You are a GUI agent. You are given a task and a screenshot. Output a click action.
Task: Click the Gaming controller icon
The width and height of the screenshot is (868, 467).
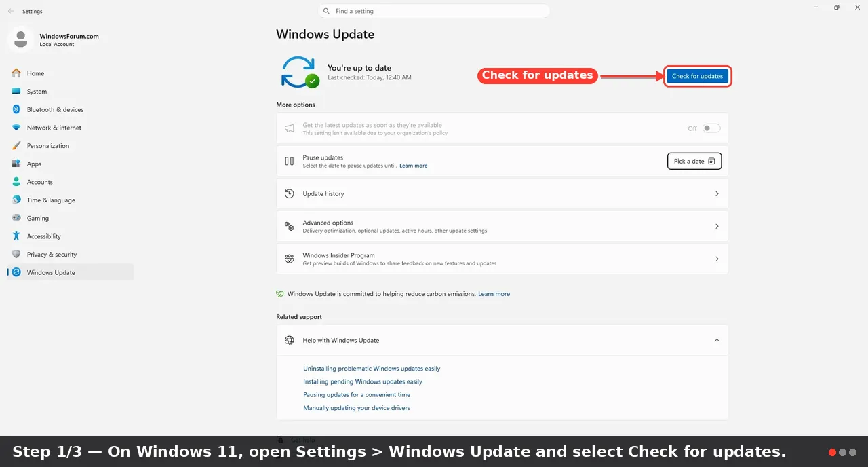coord(16,218)
